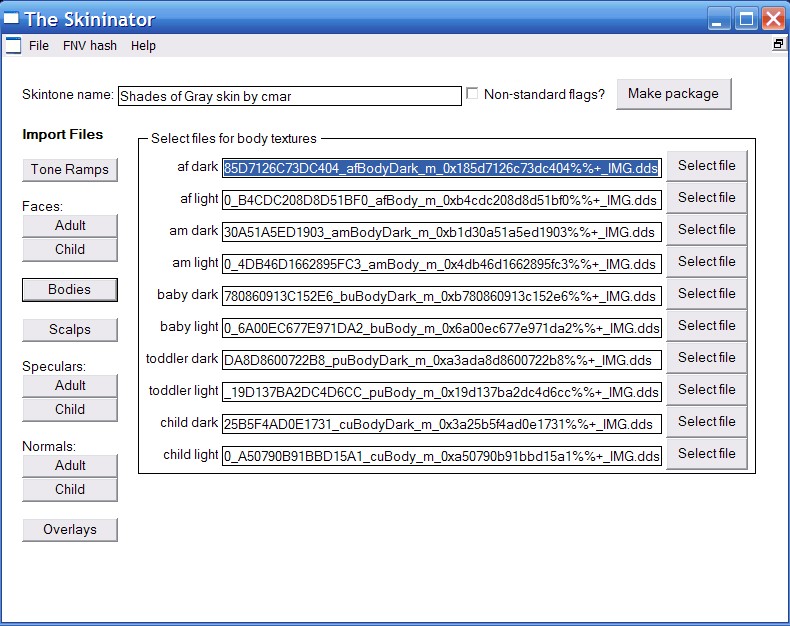
Task: Maximize The Skininator window
Action: (x=746, y=19)
